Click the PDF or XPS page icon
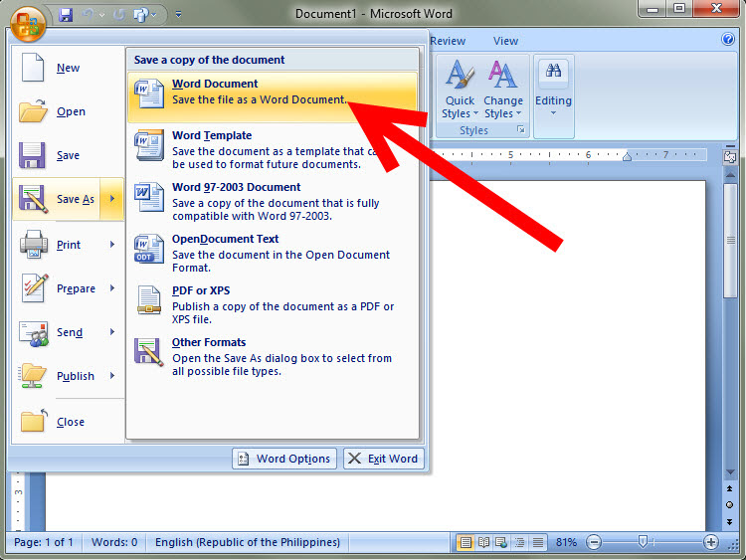The height and width of the screenshot is (560, 746). tap(149, 300)
